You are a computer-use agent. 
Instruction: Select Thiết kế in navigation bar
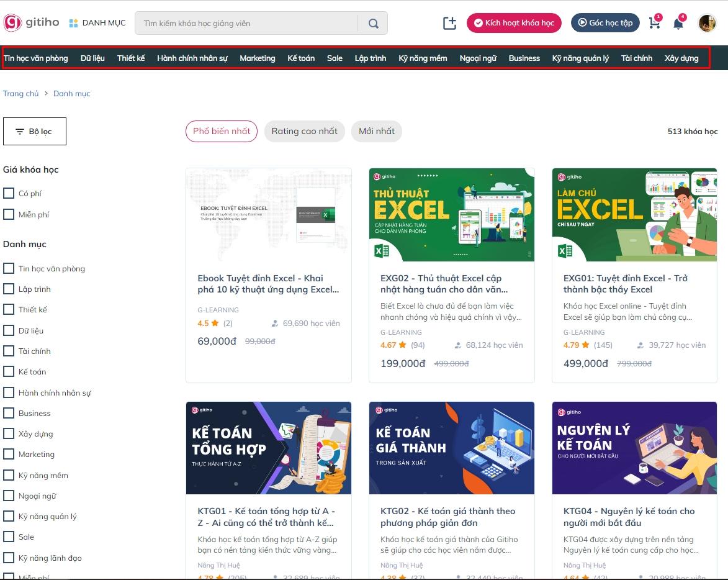click(x=131, y=58)
